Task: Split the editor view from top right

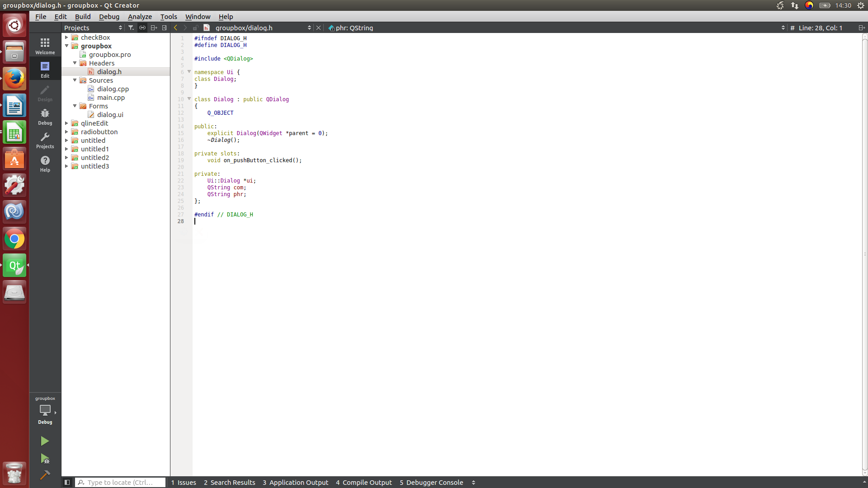Action: [x=861, y=28]
